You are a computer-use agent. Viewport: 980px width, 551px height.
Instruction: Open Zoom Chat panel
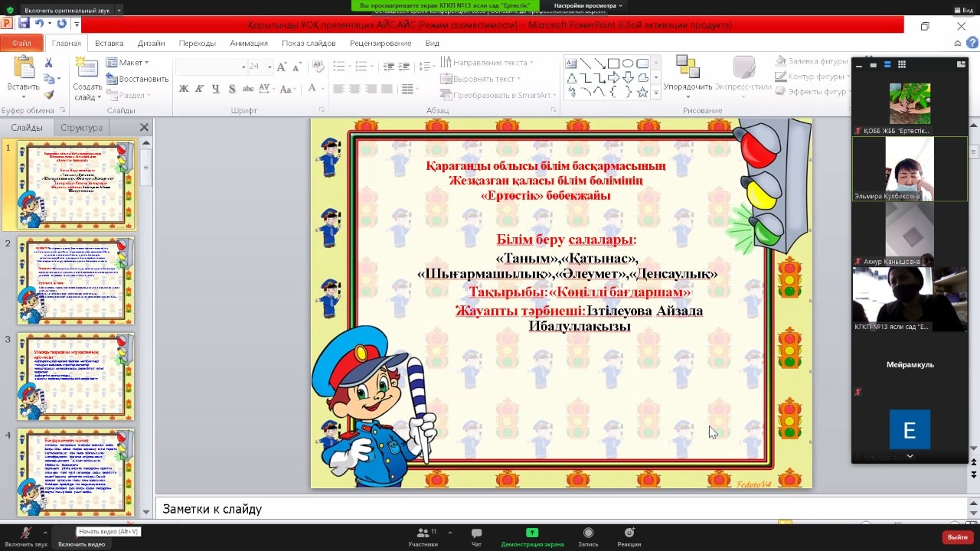point(476,537)
